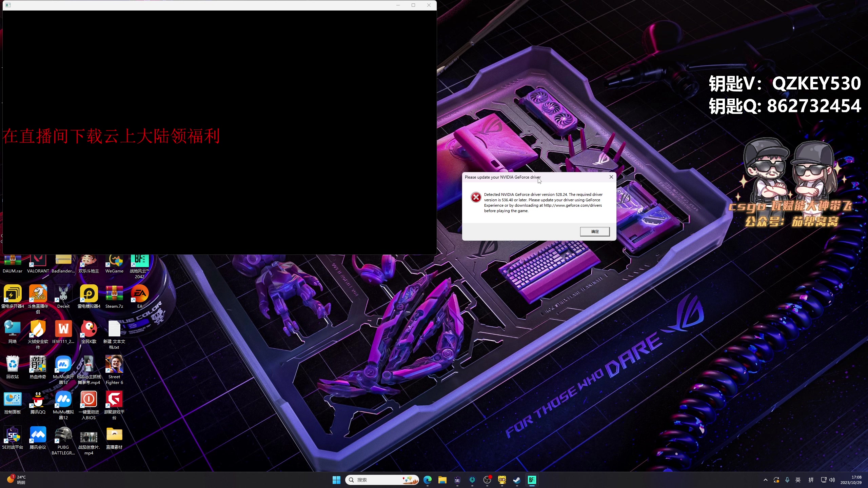Select the 腾讯会议 icon
Viewport: 868px width, 488px height.
coord(38,438)
